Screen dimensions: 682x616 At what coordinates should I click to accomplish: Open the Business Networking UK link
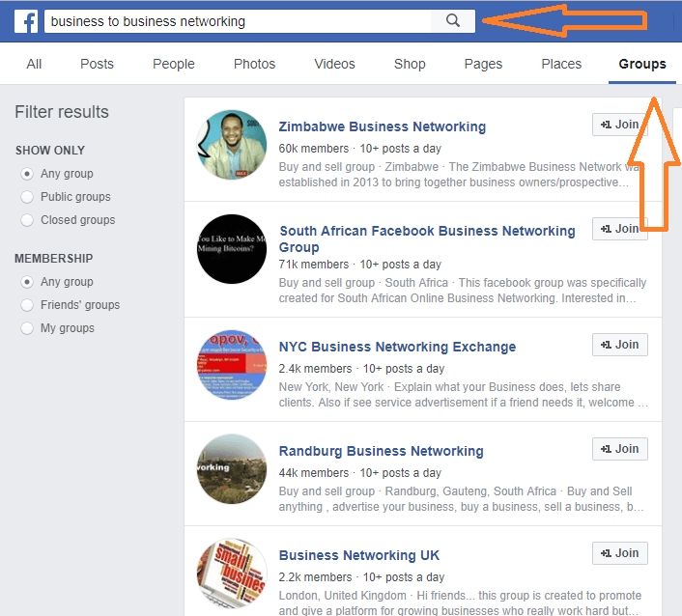tap(359, 555)
